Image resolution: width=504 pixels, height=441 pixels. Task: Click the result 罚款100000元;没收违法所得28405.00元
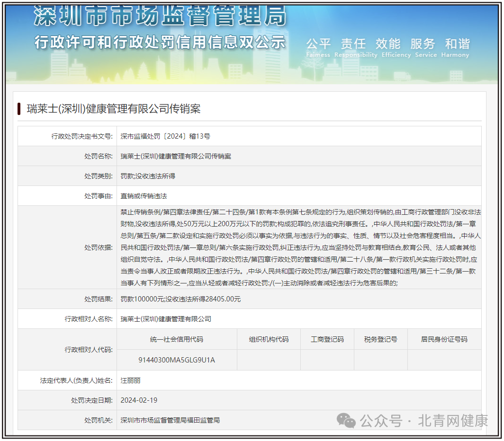[x=180, y=299]
